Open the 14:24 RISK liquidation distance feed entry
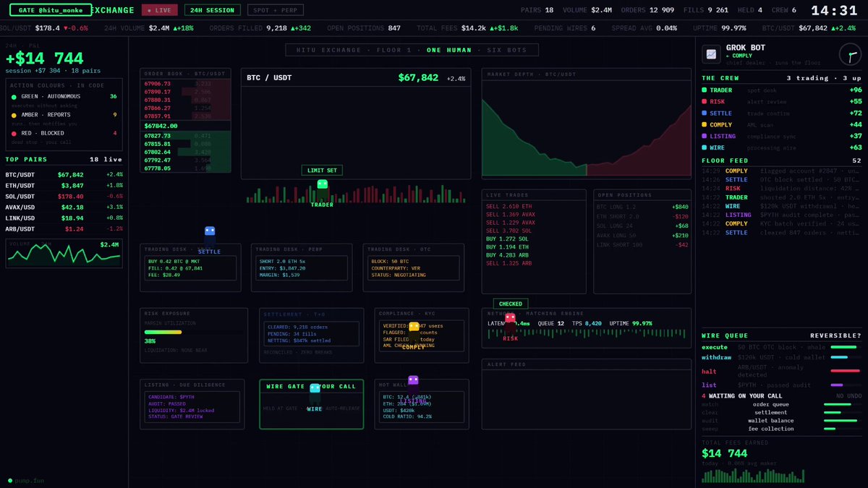Viewport: 868px width, 488px height. click(782, 189)
